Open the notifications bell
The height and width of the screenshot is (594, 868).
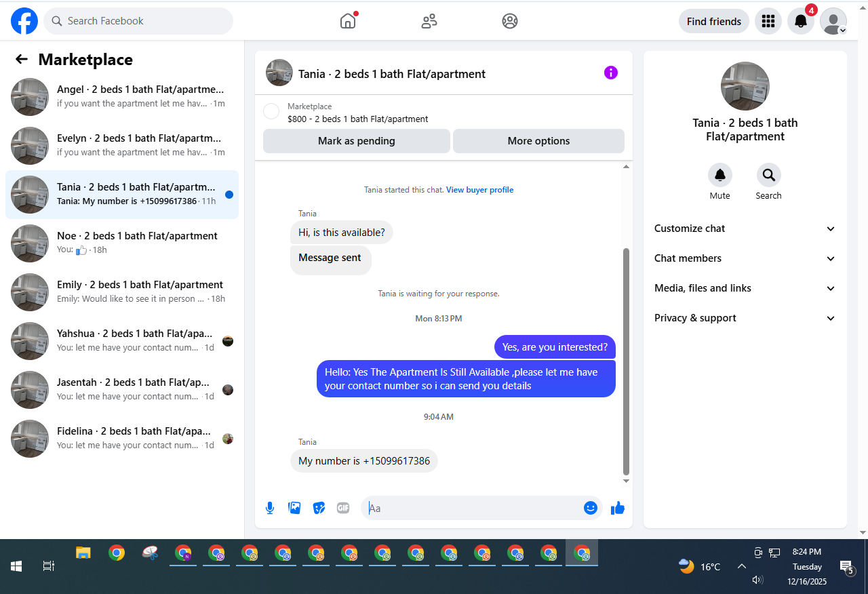801,21
